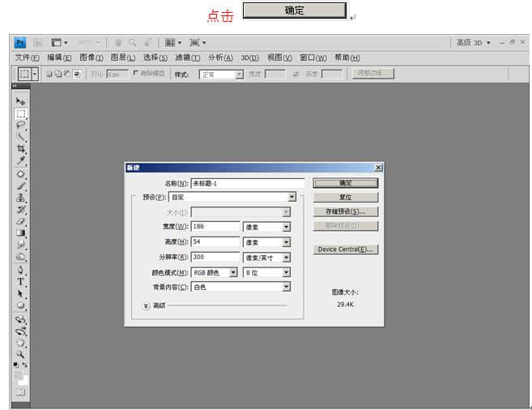Toggle Quick Mask mode icon

tap(21, 392)
